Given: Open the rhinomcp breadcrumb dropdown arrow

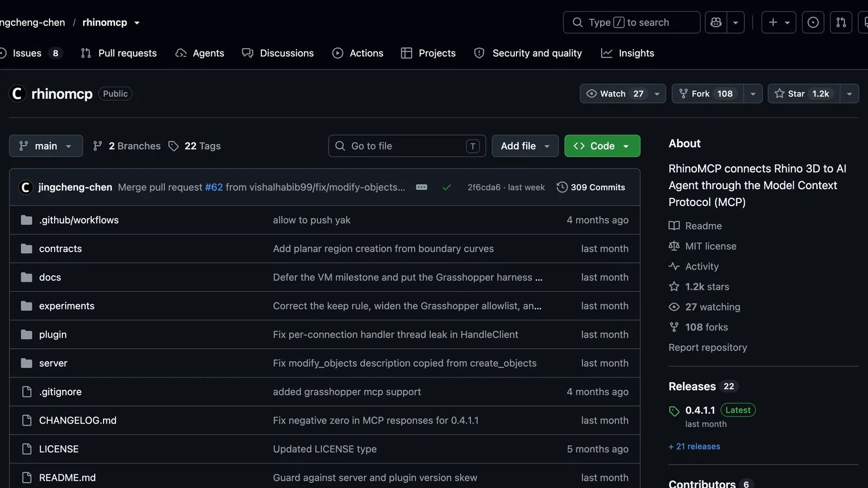Looking at the screenshot, I should 137,23.
